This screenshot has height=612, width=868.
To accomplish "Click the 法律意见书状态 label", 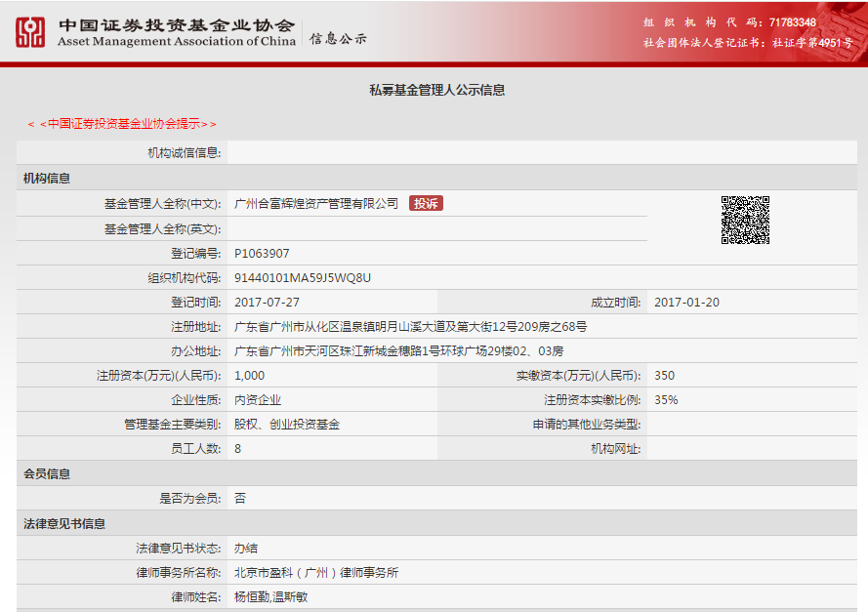I will click(x=179, y=549).
